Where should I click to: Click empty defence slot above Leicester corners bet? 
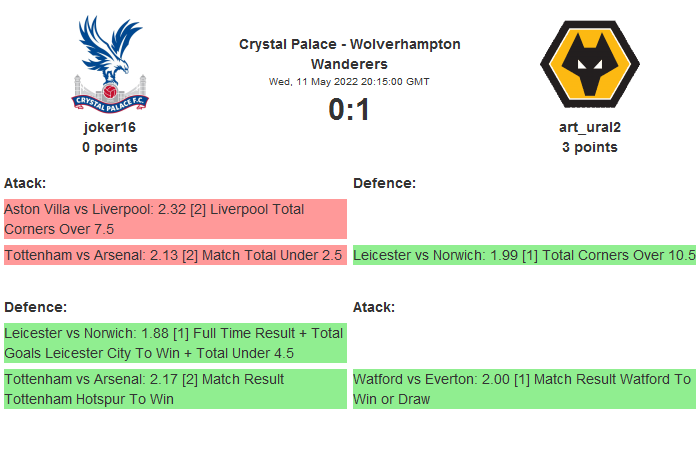tap(524, 219)
